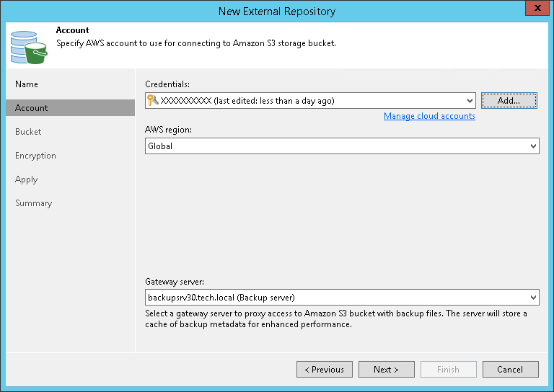Expand the Gateway server dropdown
The width and height of the screenshot is (554, 392).
[x=533, y=297]
